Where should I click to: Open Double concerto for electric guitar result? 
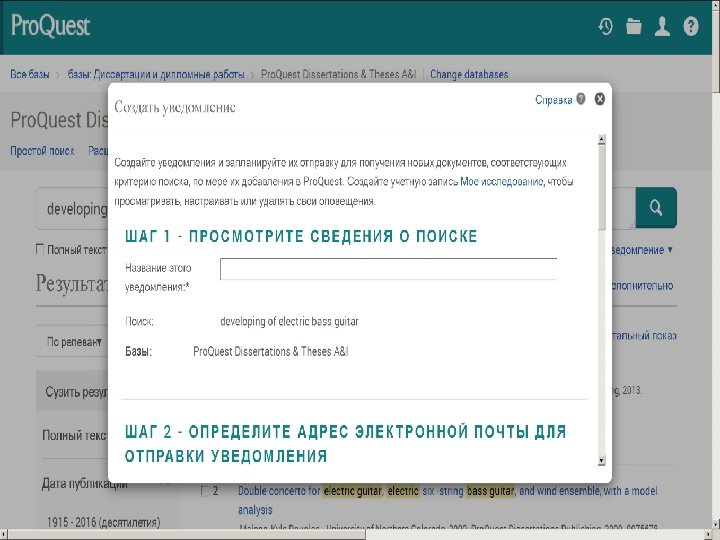pyautogui.click(x=448, y=500)
